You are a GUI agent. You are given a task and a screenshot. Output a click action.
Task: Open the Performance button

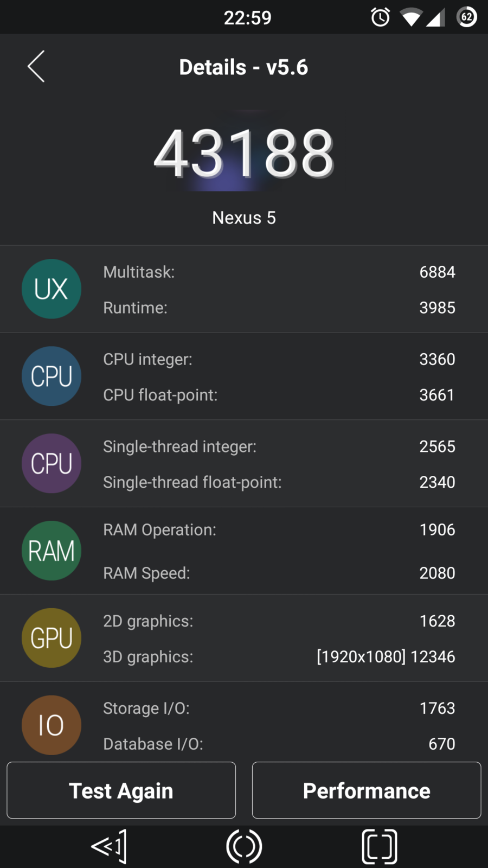367,790
